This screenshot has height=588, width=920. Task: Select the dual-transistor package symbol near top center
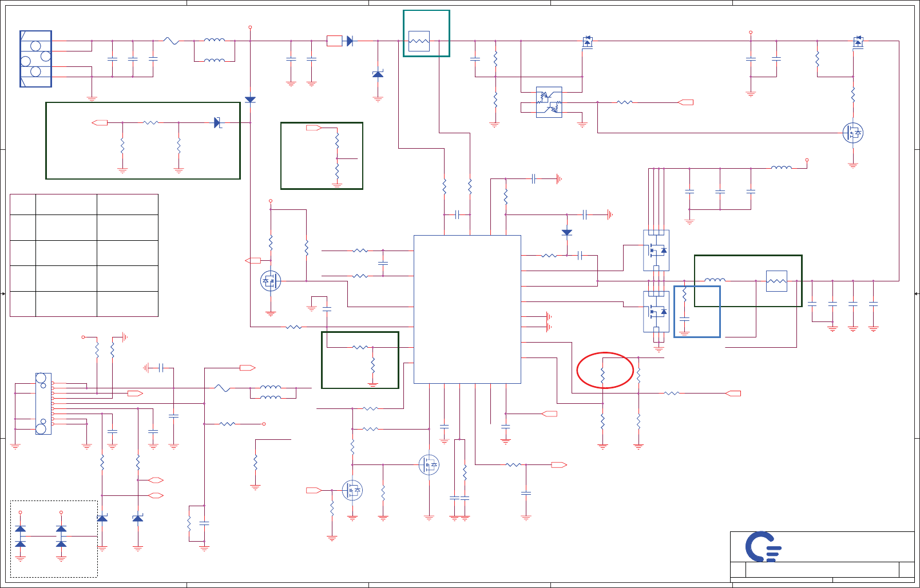click(x=549, y=102)
